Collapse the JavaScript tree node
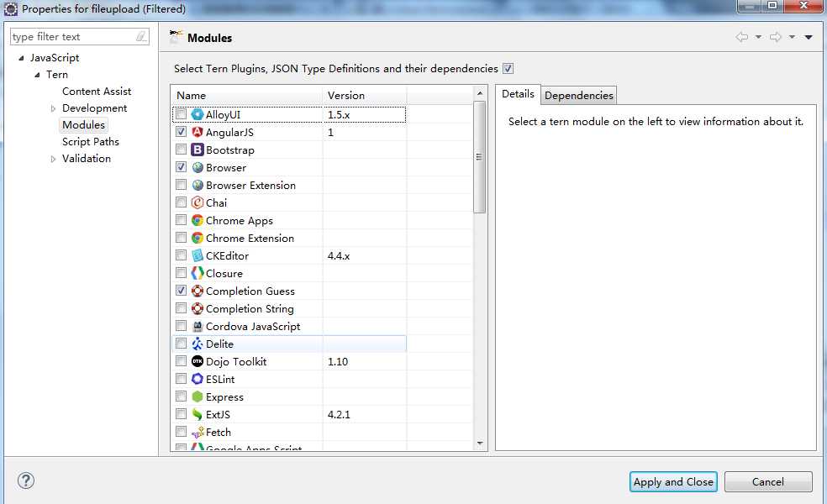This screenshot has height=504, width=827. point(21,58)
